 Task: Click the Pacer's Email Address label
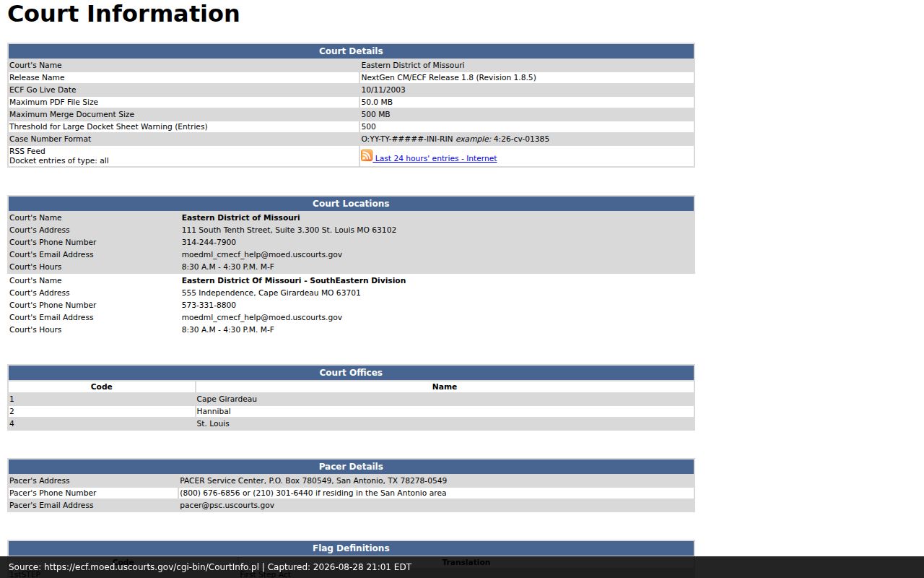click(51, 505)
